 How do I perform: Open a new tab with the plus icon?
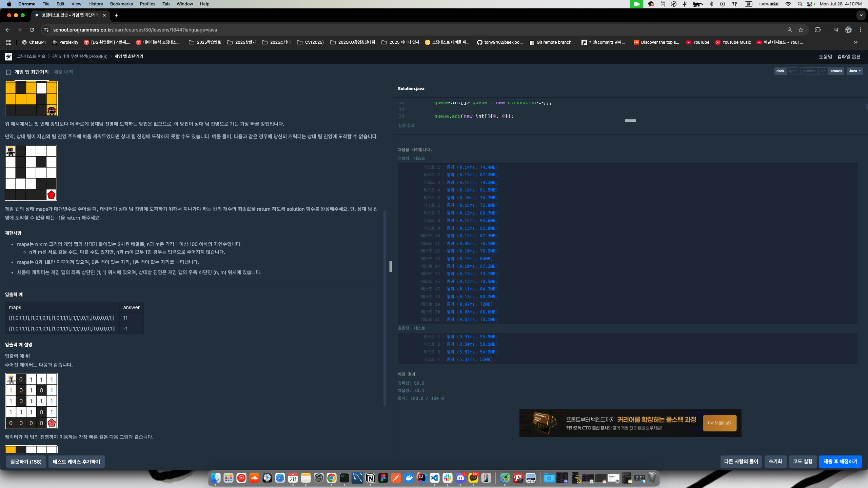117,15
